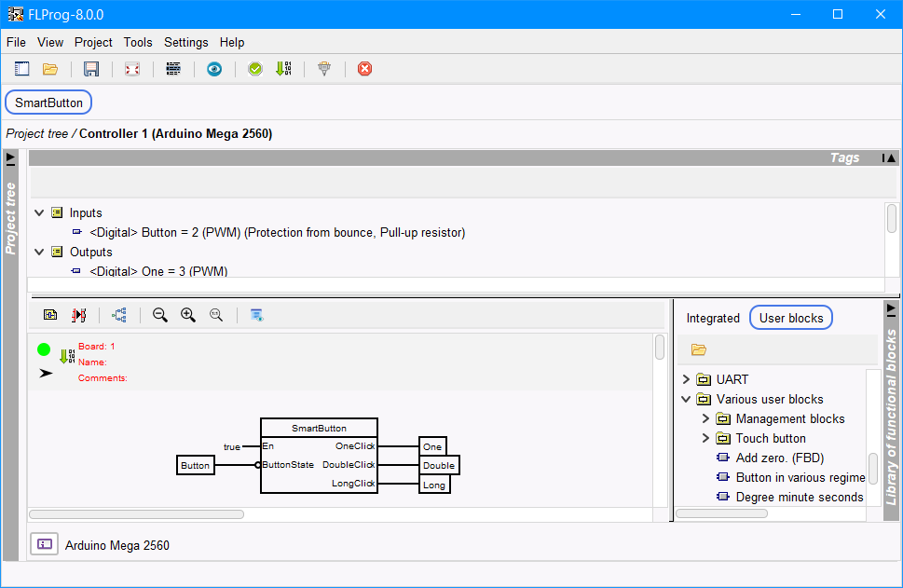Screen dimensions: 903x588
Task: Open the Help menu
Action: coord(232,43)
